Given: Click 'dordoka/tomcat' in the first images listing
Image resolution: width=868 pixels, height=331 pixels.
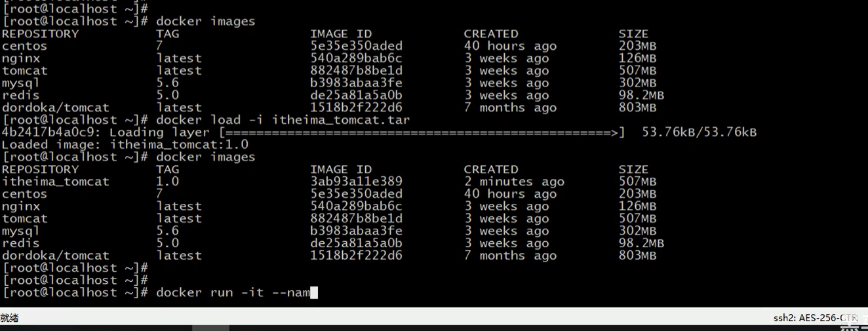Looking at the screenshot, I should pos(56,107).
